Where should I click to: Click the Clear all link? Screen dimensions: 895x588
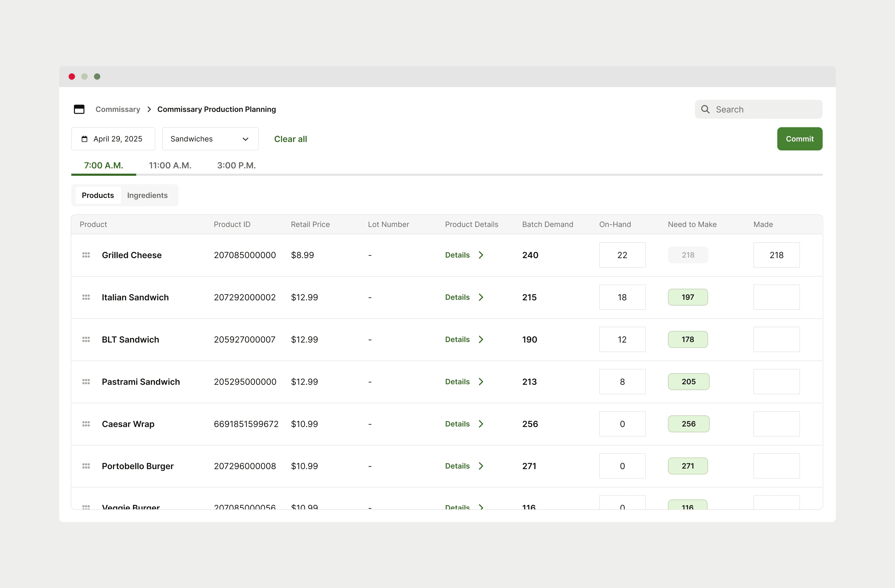pos(290,139)
